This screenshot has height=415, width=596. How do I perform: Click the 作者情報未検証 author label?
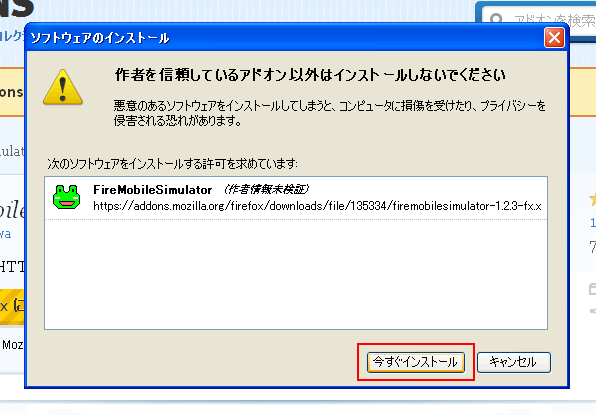point(266,189)
